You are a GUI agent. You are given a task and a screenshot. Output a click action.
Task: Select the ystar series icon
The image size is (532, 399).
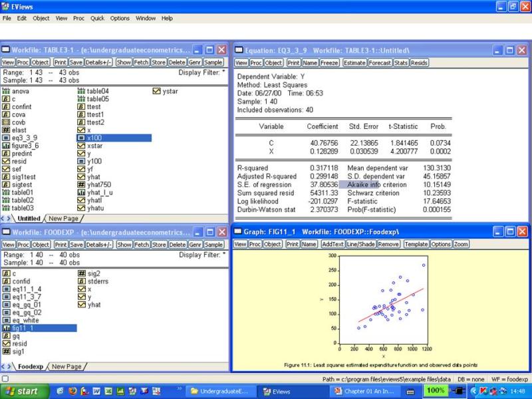tap(156, 91)
